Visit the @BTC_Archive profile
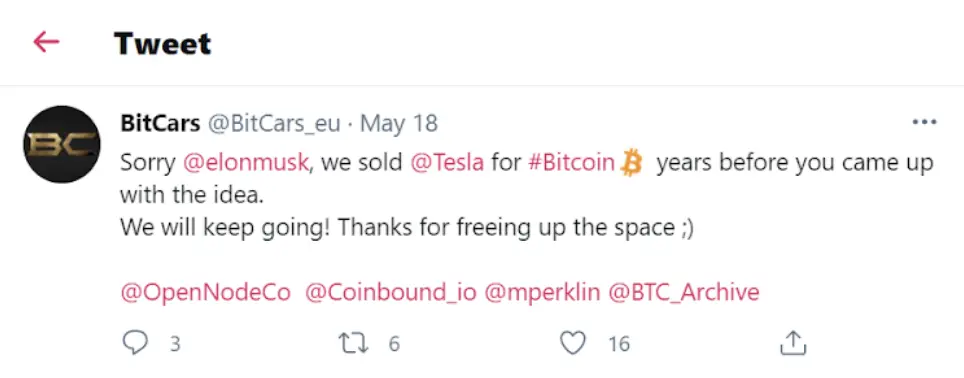Image resolution: width=964 pixels, height=378 pixels. tap(684, 293)
